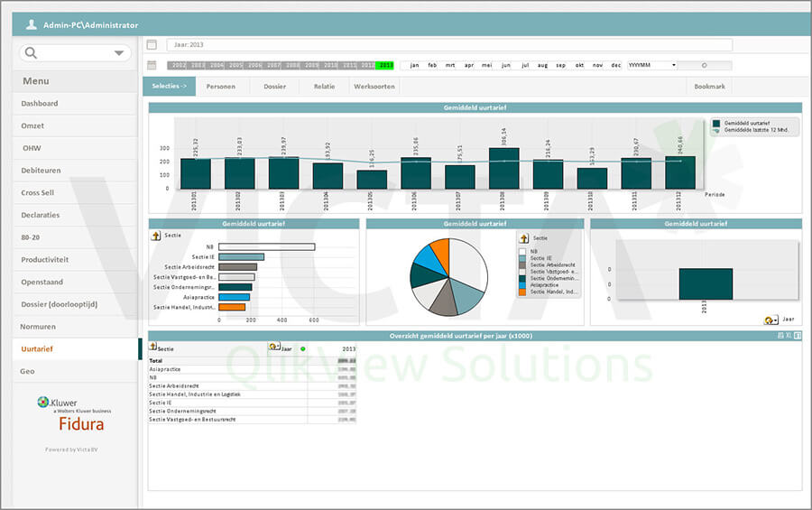Open the Relatie tab

324,86
